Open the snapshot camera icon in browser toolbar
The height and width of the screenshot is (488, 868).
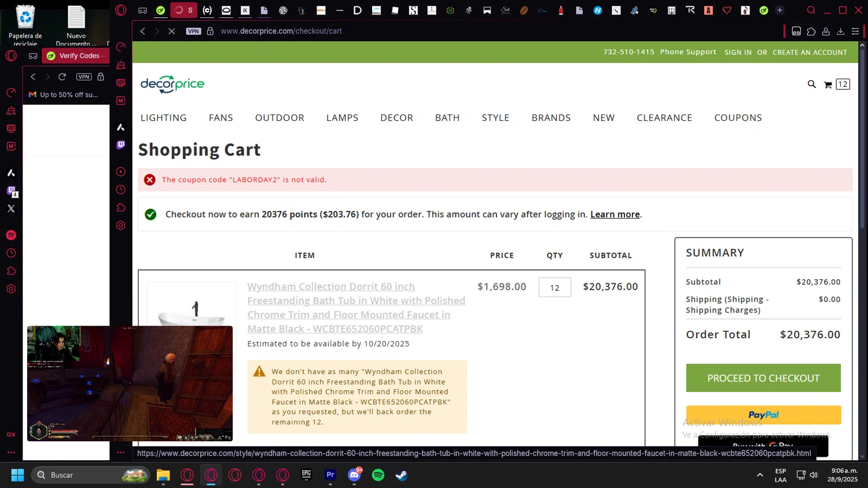click(x=796, y=31)
